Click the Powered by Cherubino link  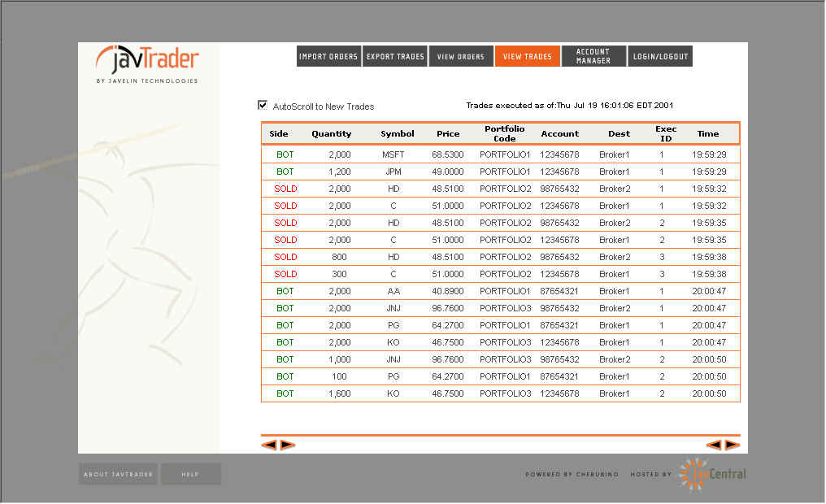tap(572, 475)
